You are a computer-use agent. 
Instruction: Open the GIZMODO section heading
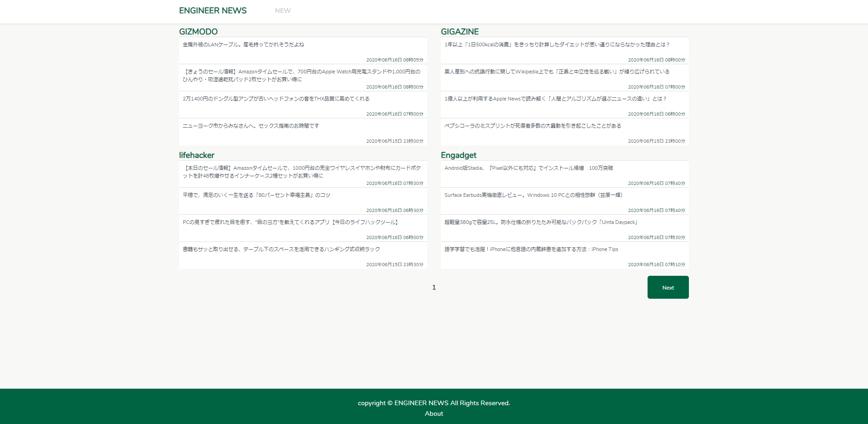pyautogui.click(x=198, y=32)
